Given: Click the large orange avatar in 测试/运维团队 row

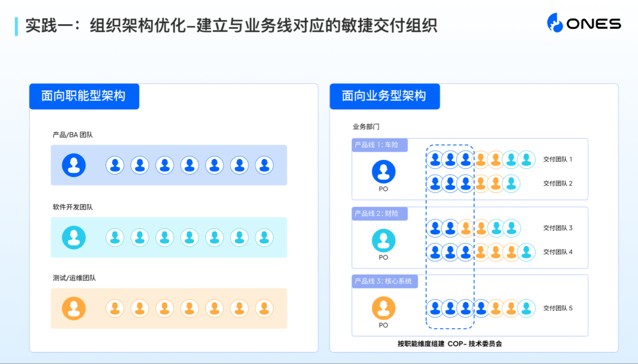Looking at the screenshot, I should [74, 308].
